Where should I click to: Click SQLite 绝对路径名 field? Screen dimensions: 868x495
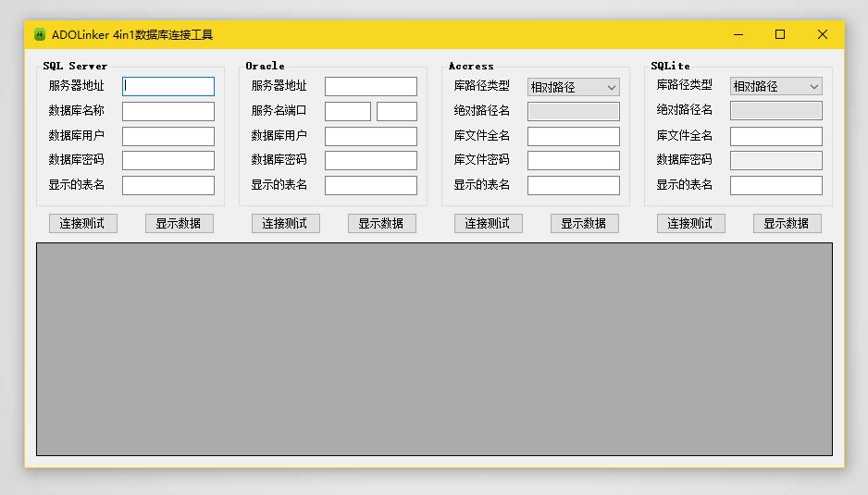(776, 111)
